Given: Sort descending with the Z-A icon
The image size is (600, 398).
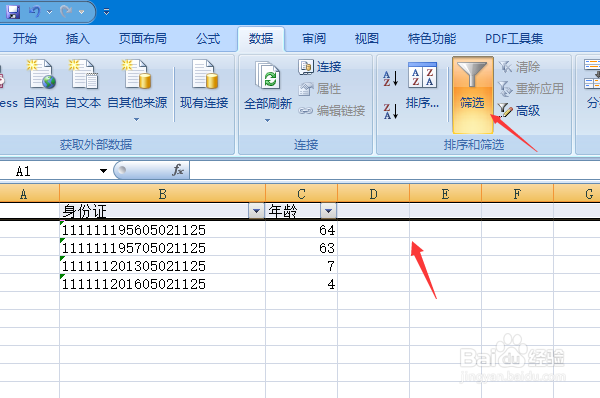Looking at the screenshot, I should coord(391,111).
